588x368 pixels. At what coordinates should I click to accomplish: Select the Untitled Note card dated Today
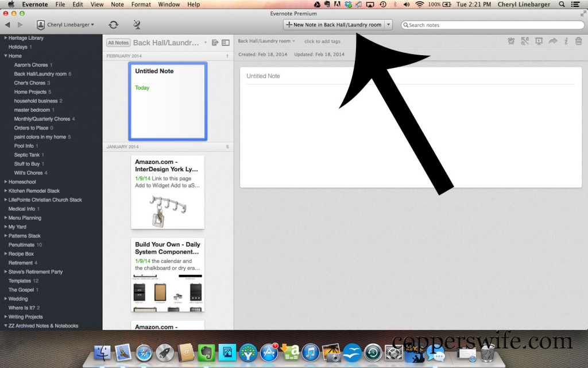pyautogui.click(x=168, y=101)
